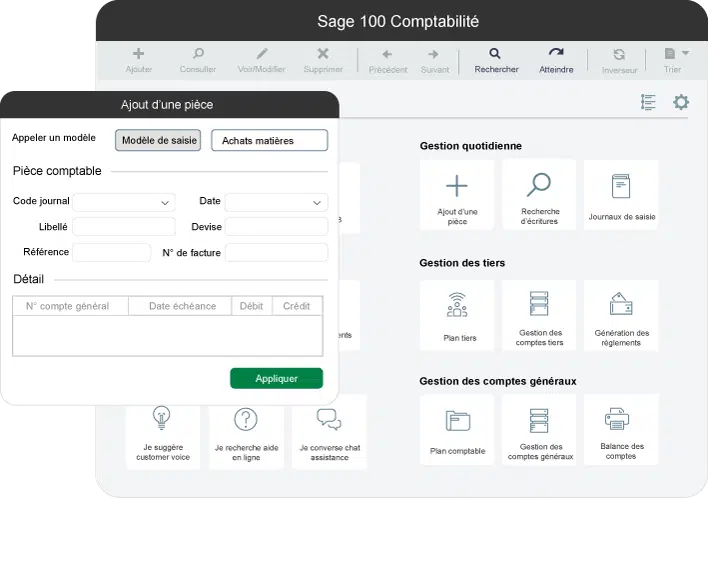Open the Trier dropdown in toolbar
The width and height of the screenshot is (708, 562).
click(677, 59)
